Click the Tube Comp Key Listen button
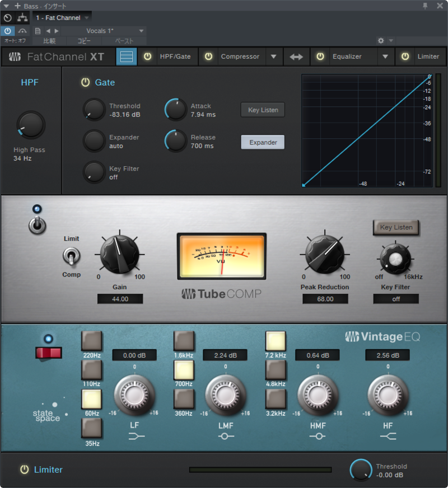 pos(396,228)
